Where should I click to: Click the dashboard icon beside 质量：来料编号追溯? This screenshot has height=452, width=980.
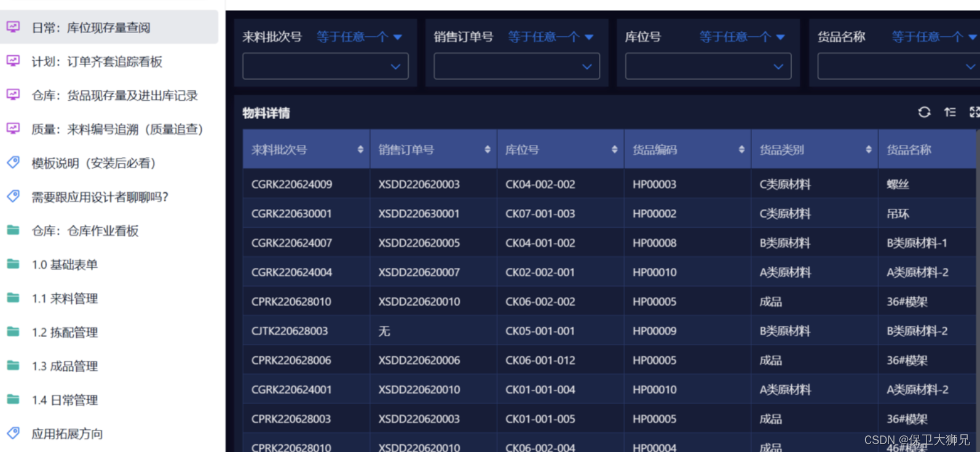(x=13, y=128)
